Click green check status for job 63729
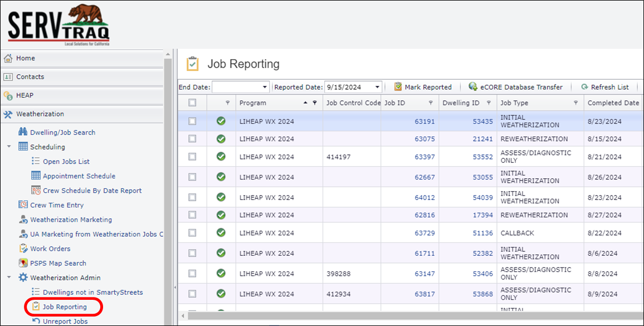The image size is (644, 326). pos(221,233)
